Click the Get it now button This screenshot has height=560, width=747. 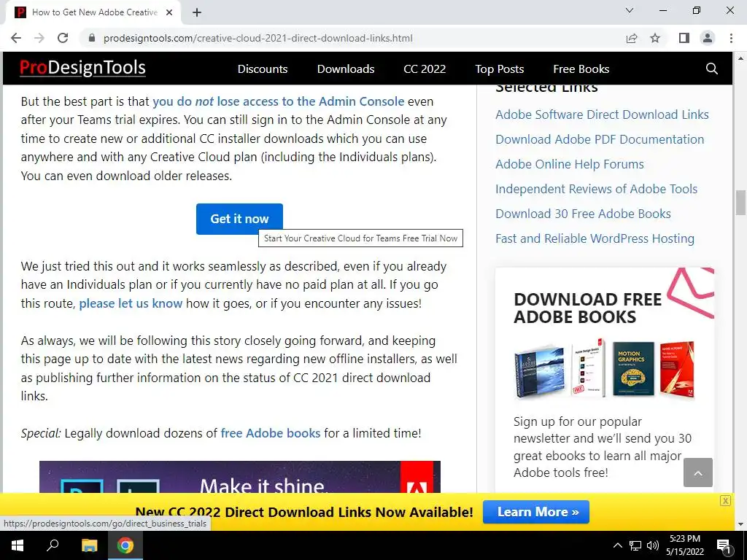(239, 219)
